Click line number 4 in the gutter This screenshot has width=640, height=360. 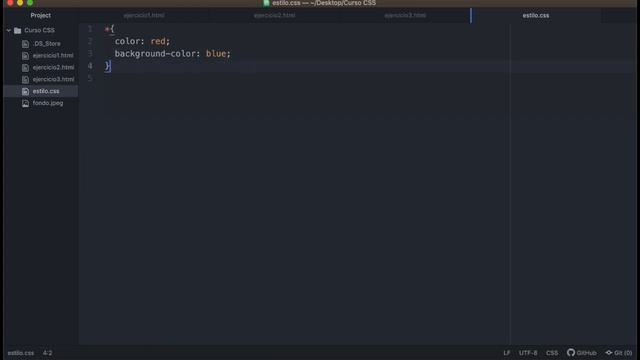90,66
